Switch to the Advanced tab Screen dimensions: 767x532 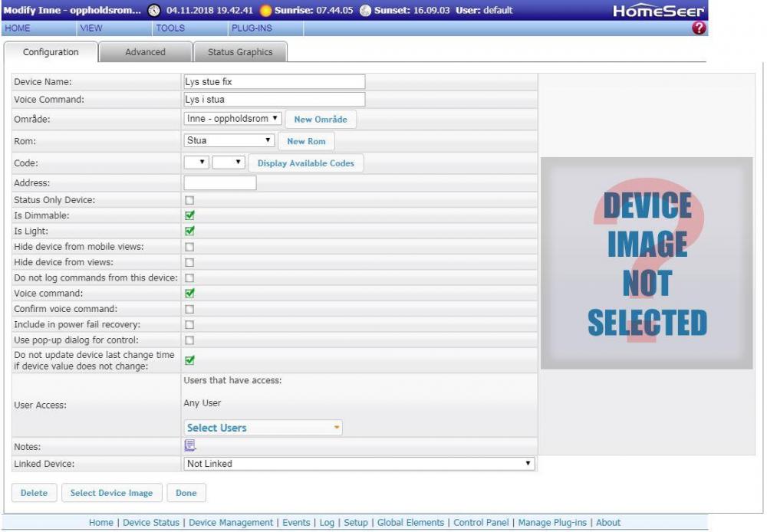(146, 52)
